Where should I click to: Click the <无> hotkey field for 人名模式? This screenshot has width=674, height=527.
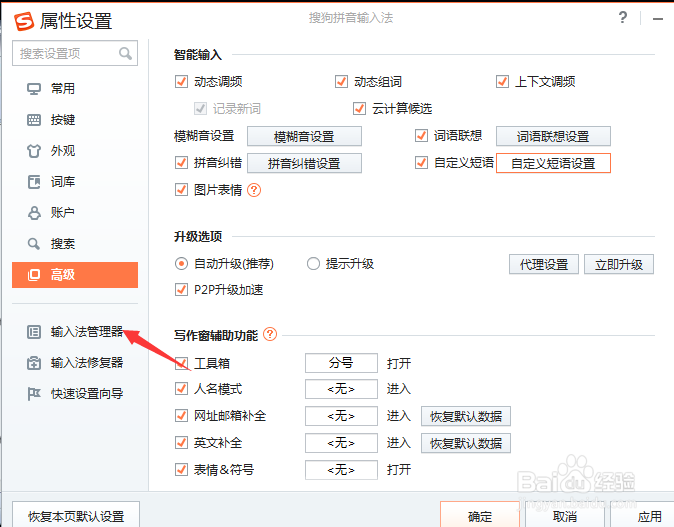(x=341, y=389)
